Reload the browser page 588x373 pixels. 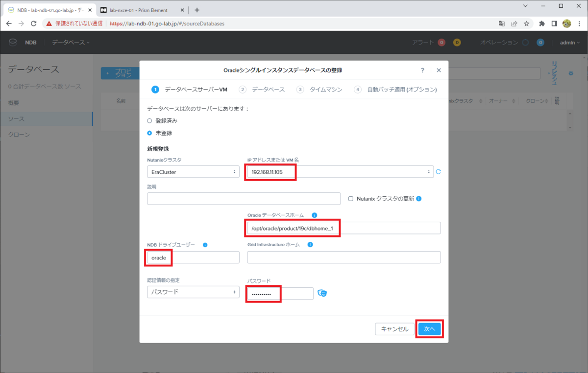34,23
